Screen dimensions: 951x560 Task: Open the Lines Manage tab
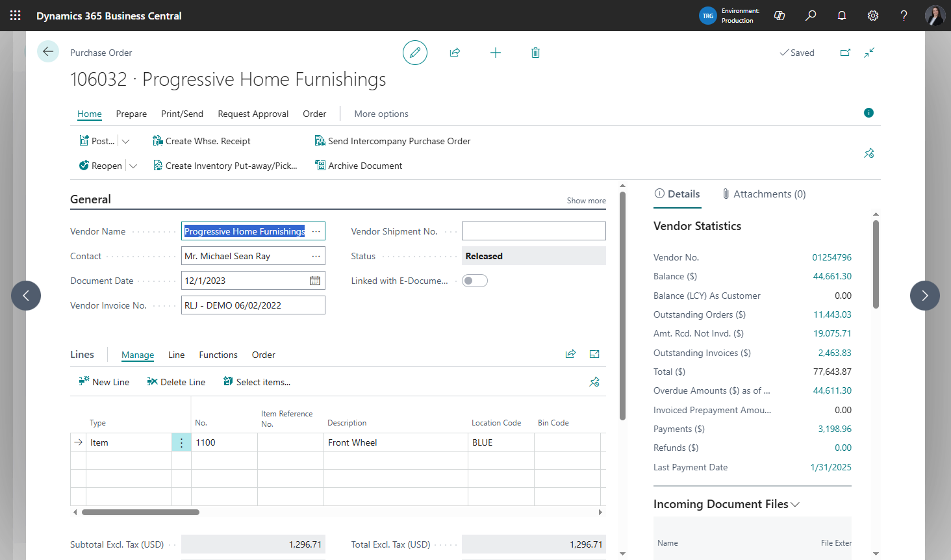click(x=138, y=355)
